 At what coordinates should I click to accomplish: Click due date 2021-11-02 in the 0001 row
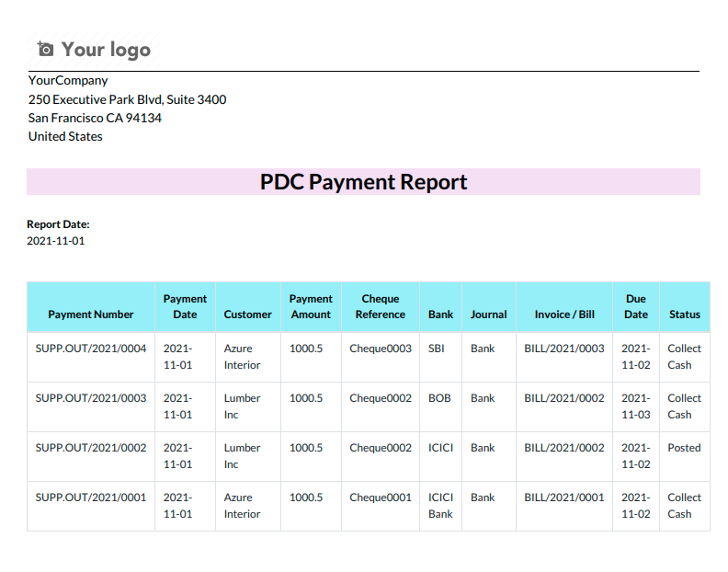(636, 506)
